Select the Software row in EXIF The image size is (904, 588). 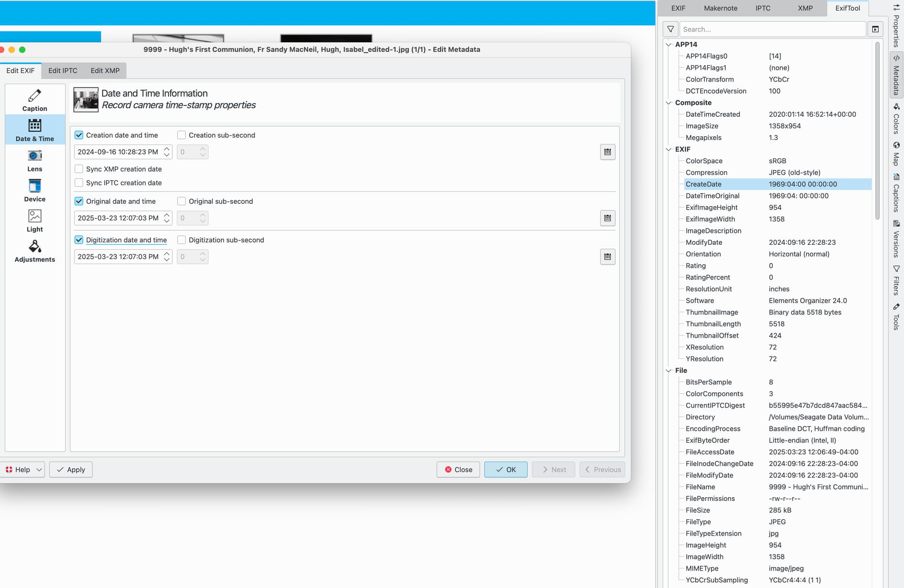click(x=777, y=301)
